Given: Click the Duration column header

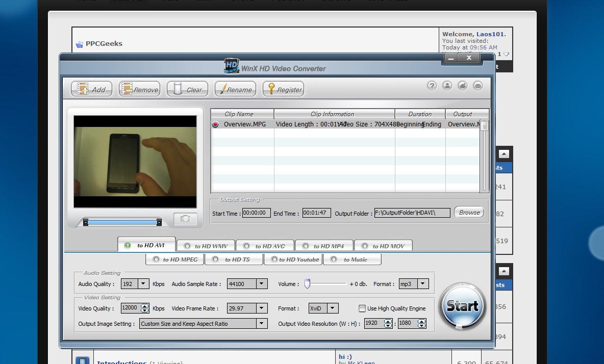Looking at the screenshot, I should (x=420, y=114).
